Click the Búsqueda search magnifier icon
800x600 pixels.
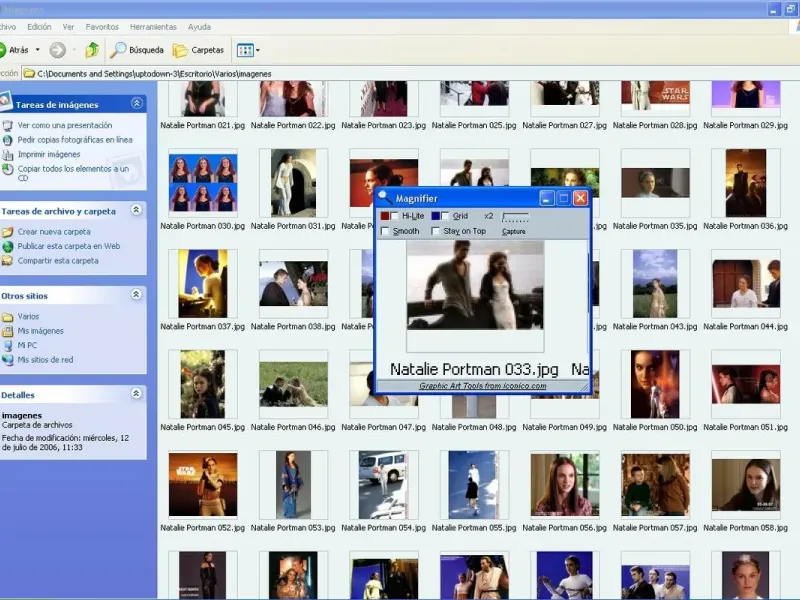pos(118,50)
